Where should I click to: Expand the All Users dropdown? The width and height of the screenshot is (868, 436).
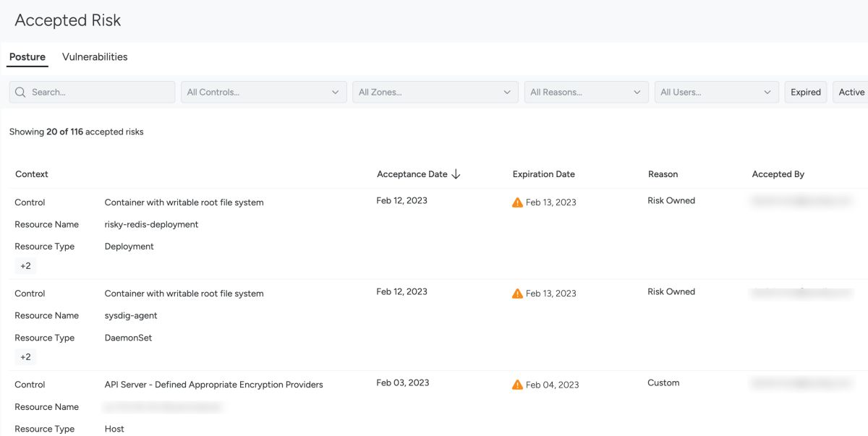(716, 92)
